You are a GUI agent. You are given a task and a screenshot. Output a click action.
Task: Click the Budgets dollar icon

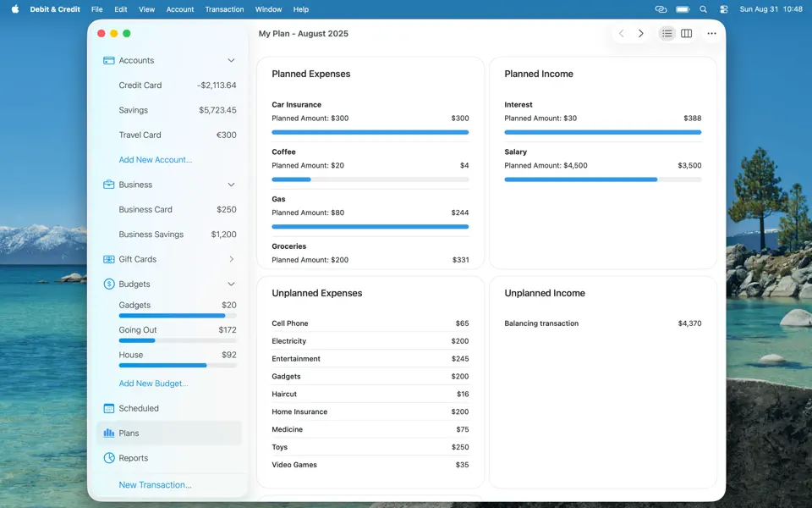[109, 284]
